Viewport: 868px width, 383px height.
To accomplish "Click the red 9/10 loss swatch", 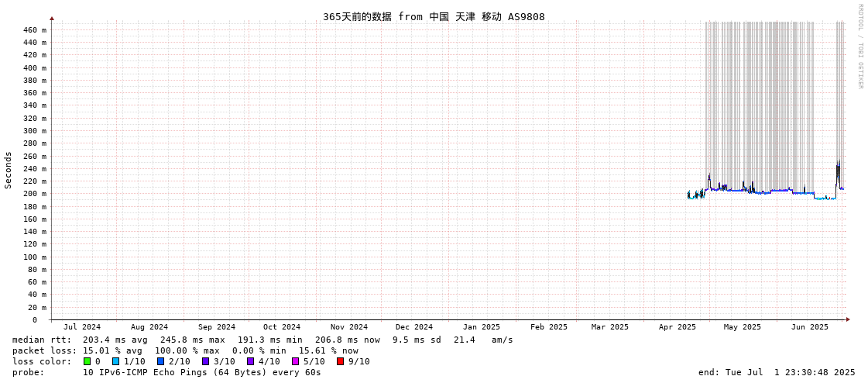I will [340, 361].
